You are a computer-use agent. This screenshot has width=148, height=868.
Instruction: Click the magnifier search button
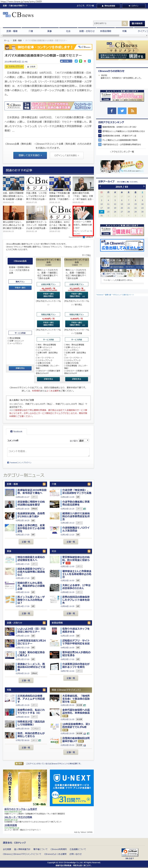tap(125, 23)
